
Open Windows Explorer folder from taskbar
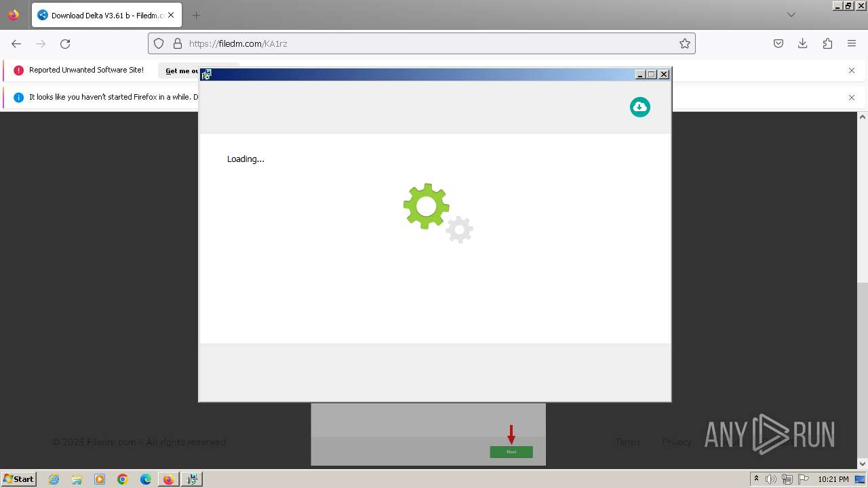(x=77, y=479)
